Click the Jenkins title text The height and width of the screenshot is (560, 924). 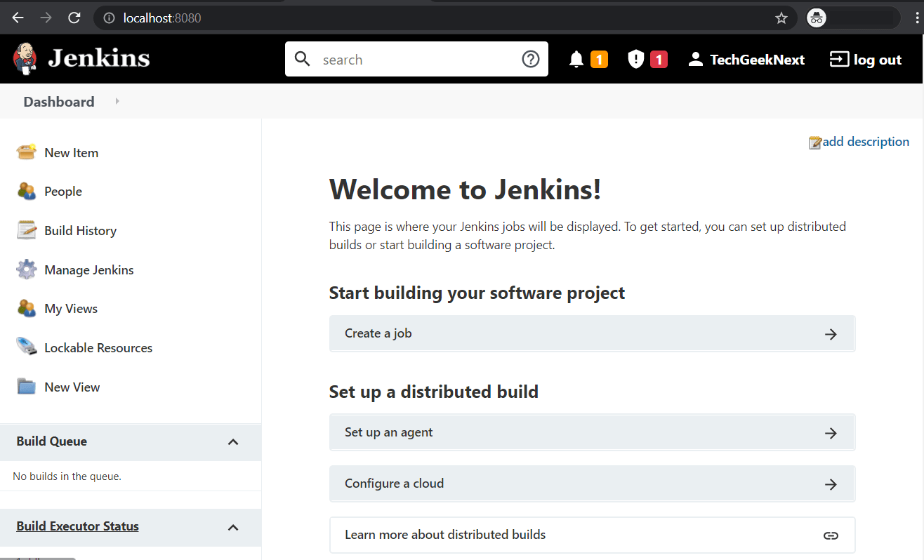99,59
